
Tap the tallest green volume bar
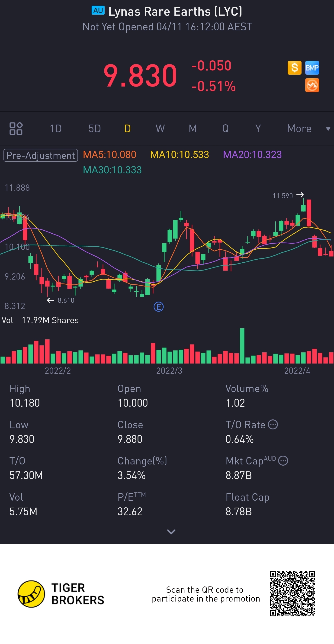point(242,345)
